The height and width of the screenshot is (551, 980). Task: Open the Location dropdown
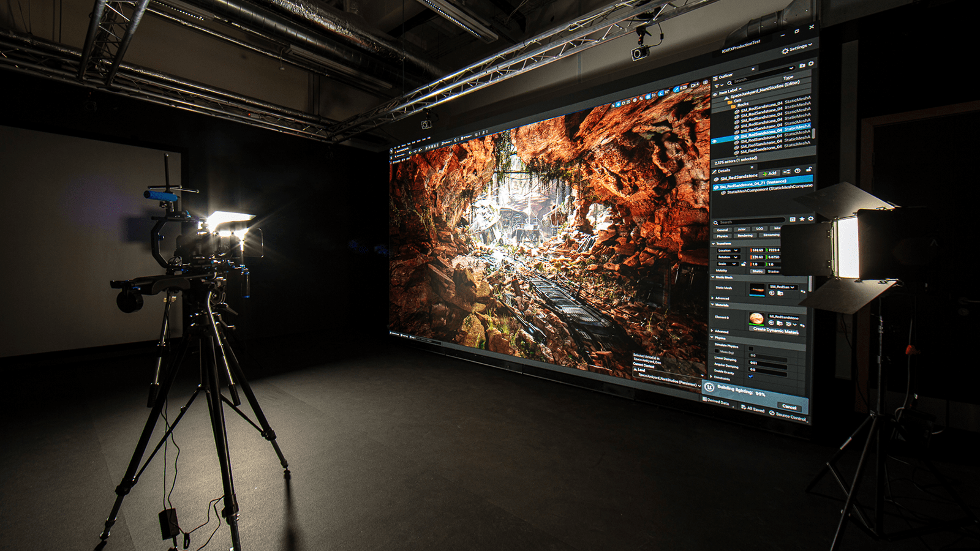pyautogui.click(x=729, y=250)
